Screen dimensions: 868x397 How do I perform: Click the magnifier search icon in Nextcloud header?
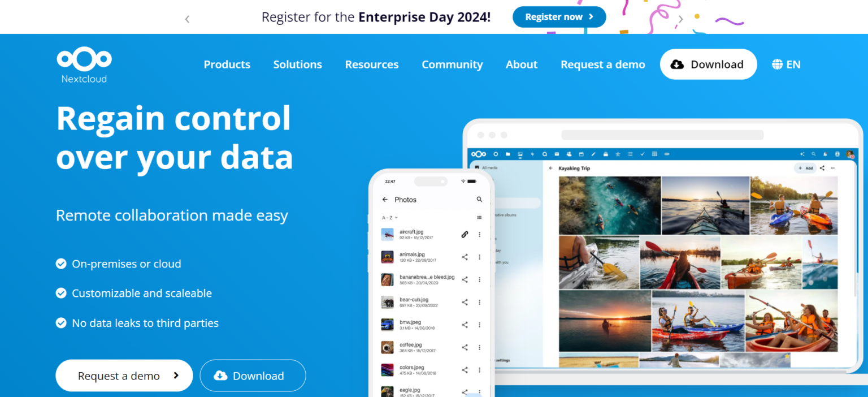tap(814, 154)
